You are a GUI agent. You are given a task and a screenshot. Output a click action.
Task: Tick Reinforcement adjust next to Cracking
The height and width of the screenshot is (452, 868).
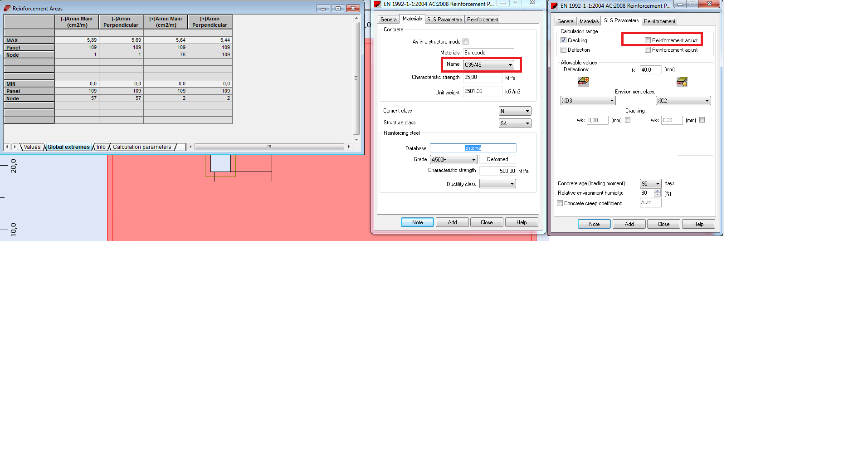(648, 40)
